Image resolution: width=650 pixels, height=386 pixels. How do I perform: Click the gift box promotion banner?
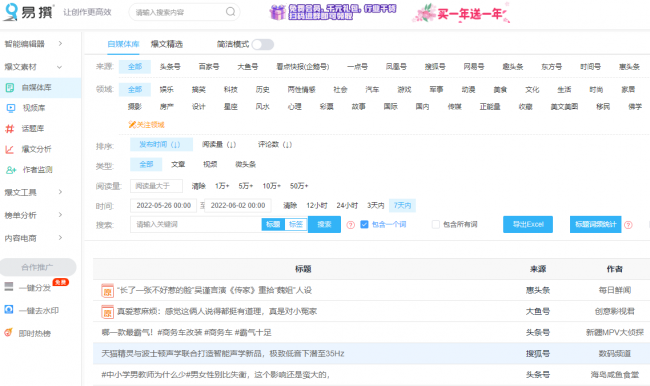point(333,12)
